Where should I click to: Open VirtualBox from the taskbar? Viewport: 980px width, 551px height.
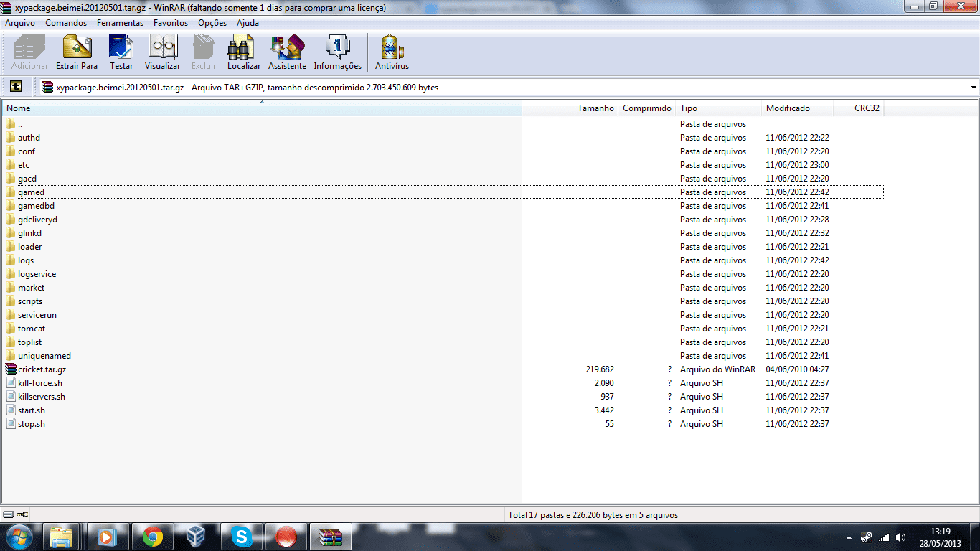click(196, 537)
